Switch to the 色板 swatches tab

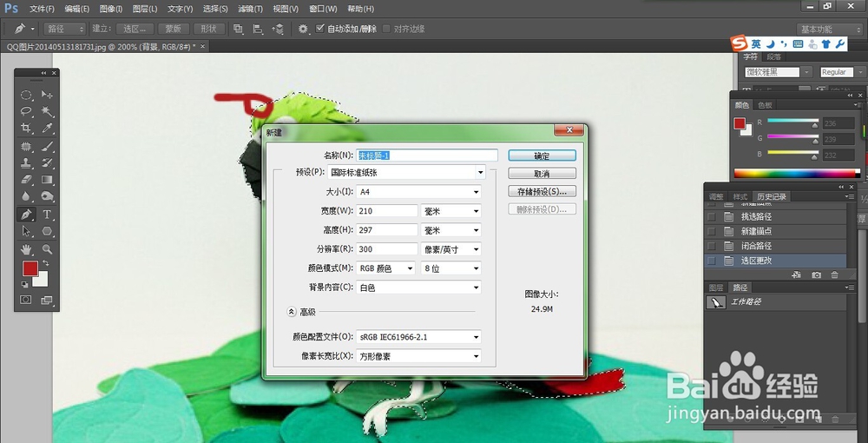pos(765,105)
